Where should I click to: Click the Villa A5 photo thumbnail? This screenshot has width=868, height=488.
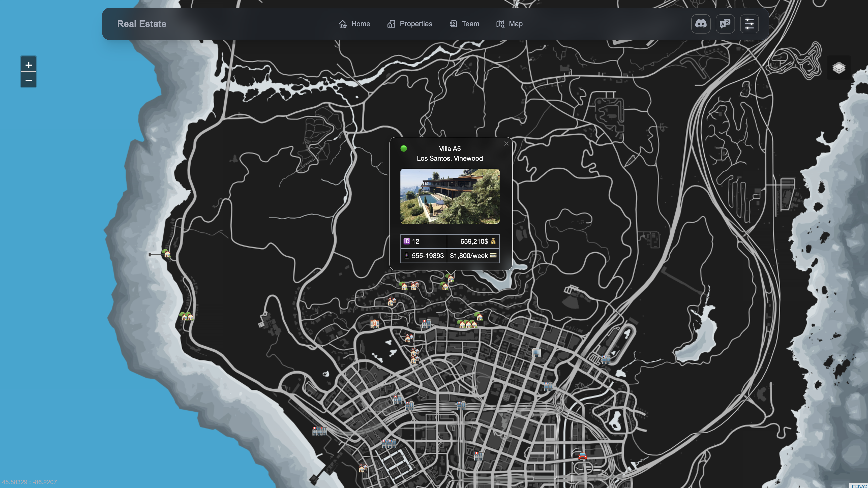[x=450, y=196]
